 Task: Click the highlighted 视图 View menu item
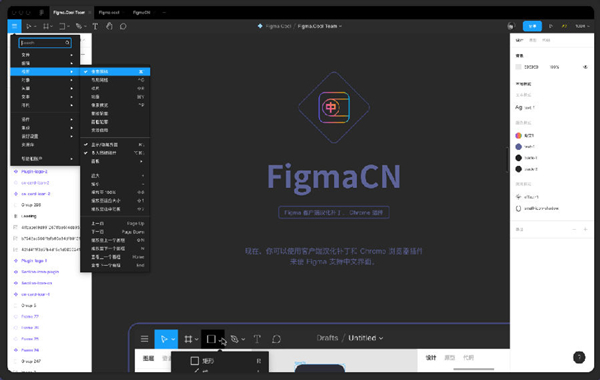(45, 72)
